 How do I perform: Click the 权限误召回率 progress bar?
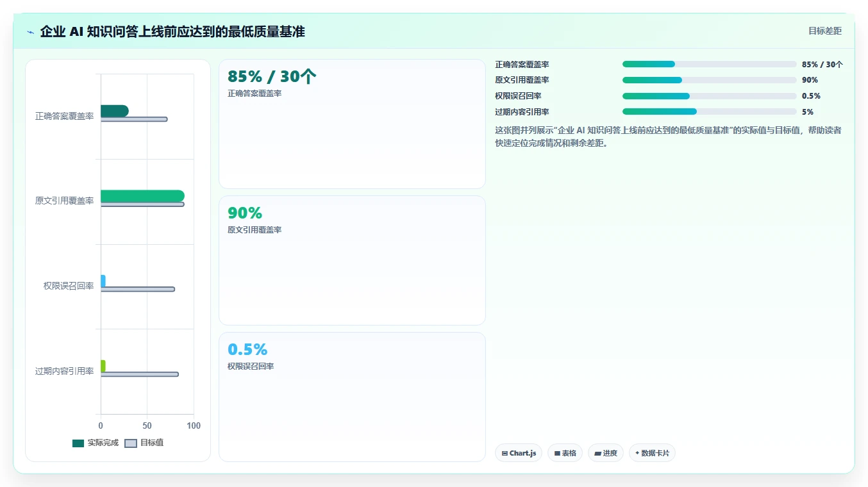click(709, 96)
